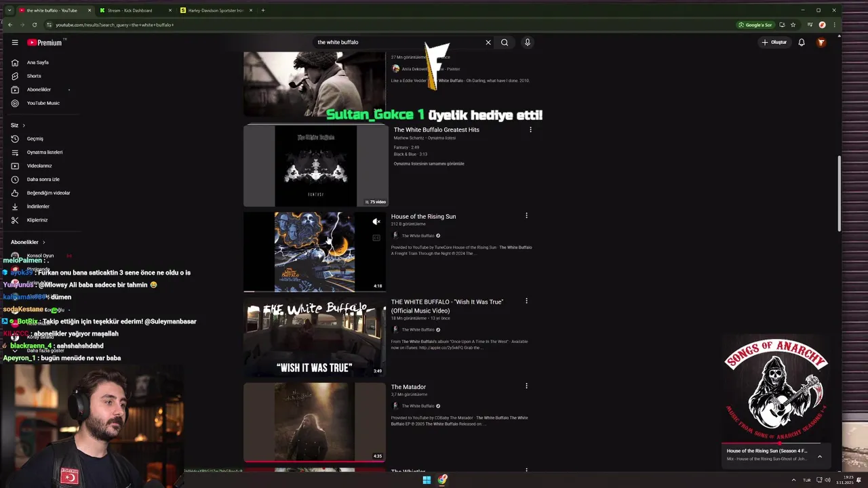Click the browser address bar URL

point(115,25)
